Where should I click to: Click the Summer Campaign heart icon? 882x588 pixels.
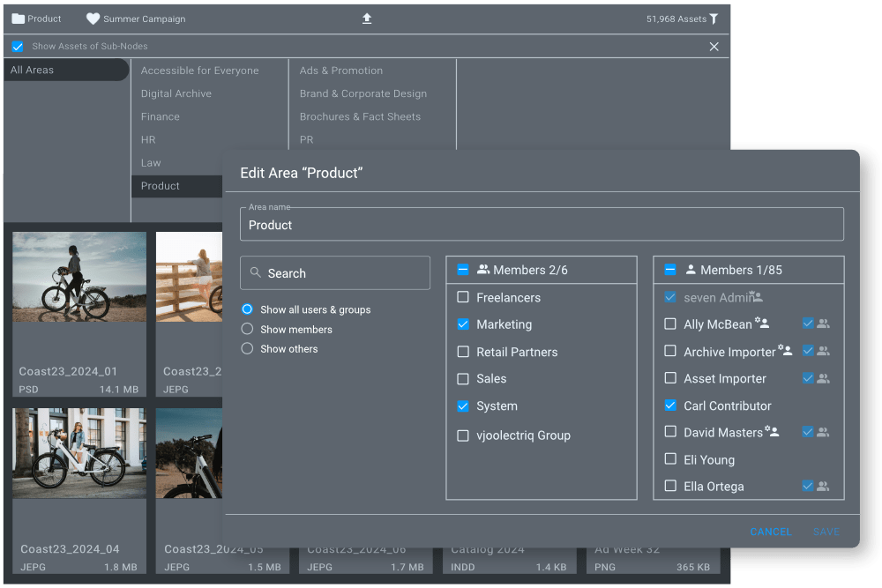(x=93, y=19)
